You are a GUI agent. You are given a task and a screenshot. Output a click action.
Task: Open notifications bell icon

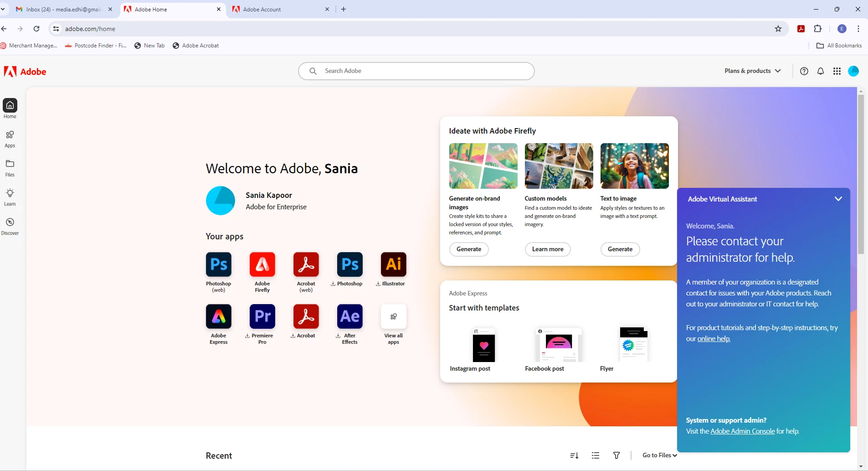(x=821, y=71)
